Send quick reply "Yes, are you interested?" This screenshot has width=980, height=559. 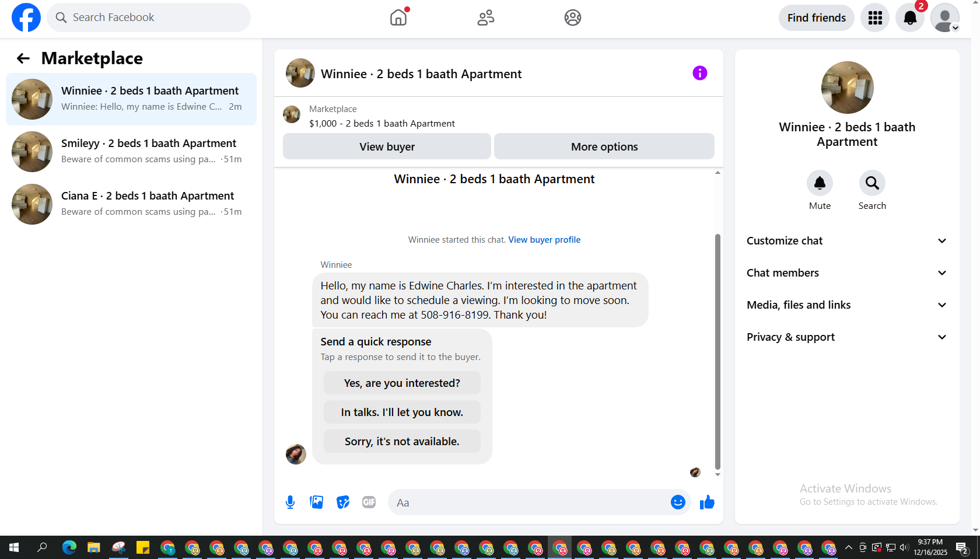click(x=402, y=383)
